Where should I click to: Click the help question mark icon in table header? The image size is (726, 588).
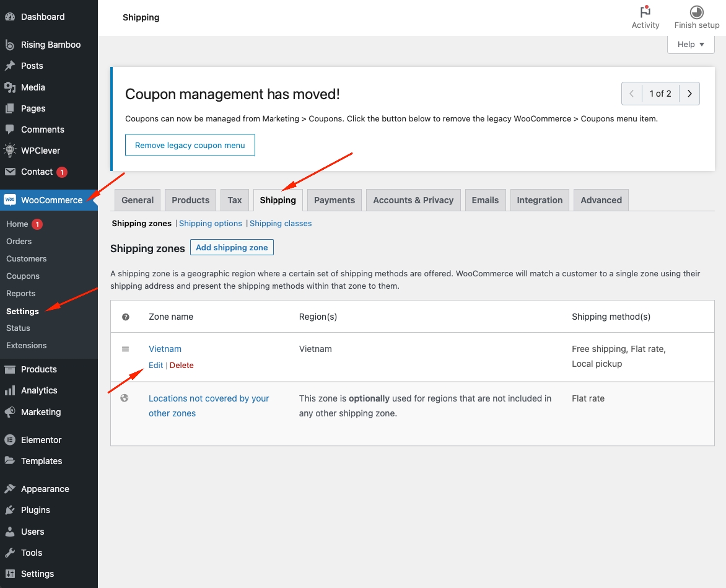pyautogui.click(x=126, y=317)
